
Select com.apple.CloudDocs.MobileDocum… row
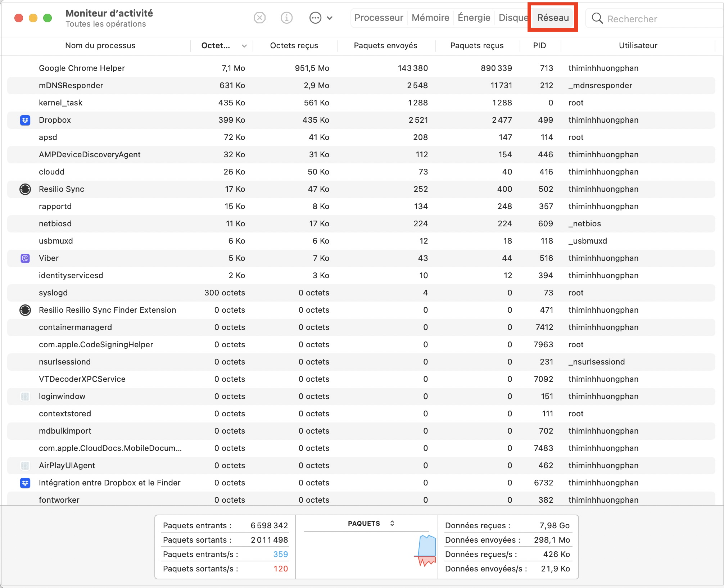click(361, 448)
